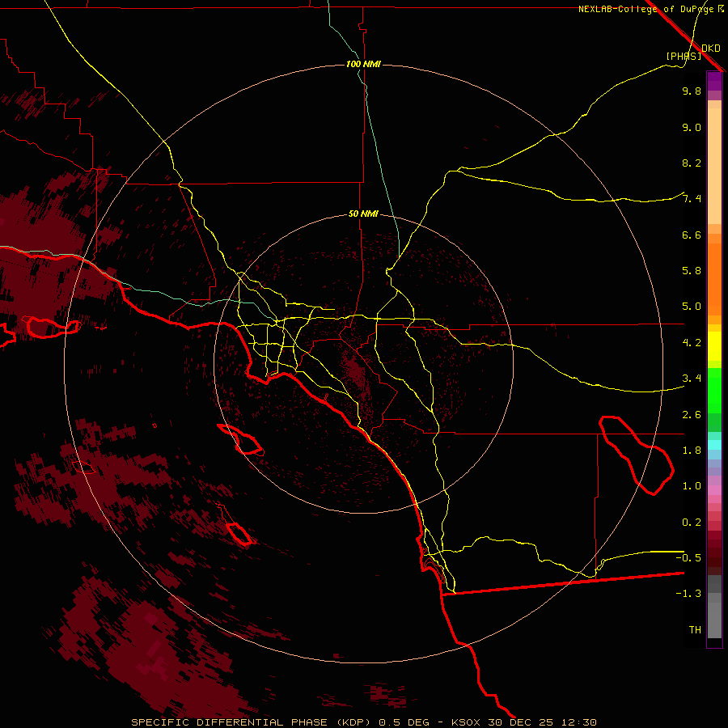Click the 5.8 scale value
This screenshot has width=728, height=728.
pos(692,271)
